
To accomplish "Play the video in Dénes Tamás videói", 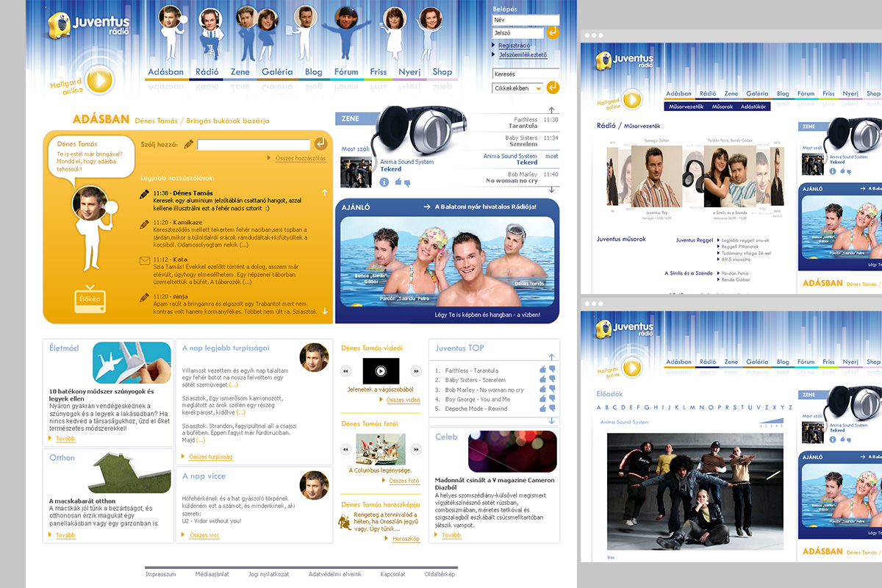I will (x=381, y=371).
